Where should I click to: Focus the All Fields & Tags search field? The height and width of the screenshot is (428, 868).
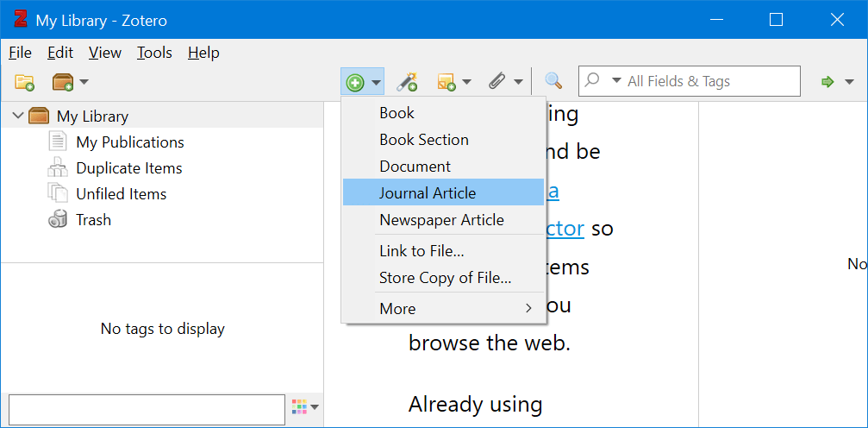coord(690,81)
